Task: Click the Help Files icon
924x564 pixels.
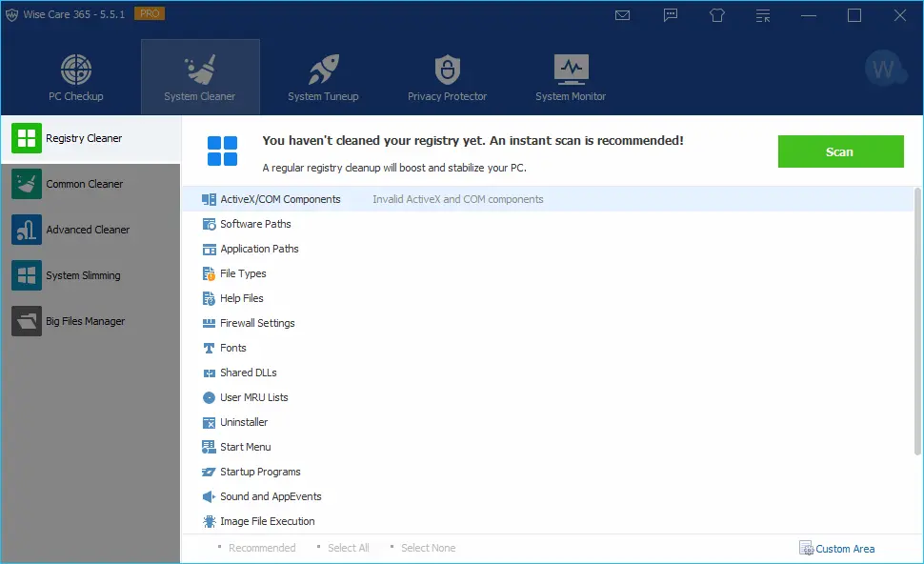Action: pos(209,299)
